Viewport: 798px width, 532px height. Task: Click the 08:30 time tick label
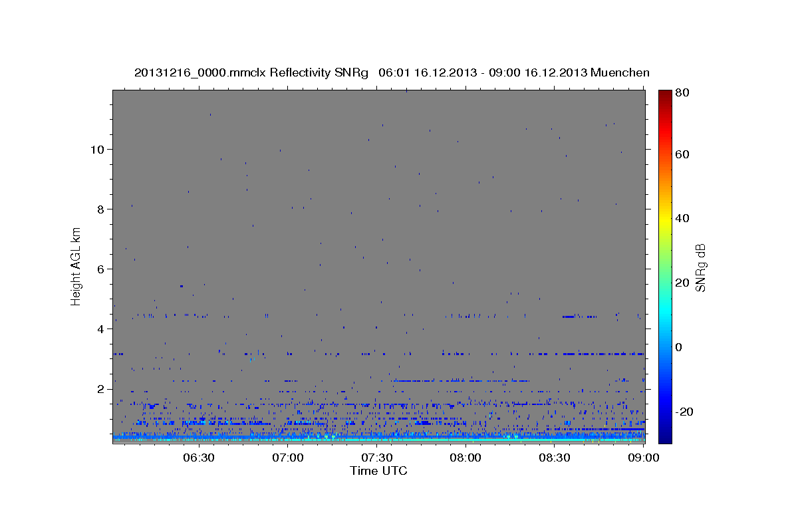tap(555, 458)
